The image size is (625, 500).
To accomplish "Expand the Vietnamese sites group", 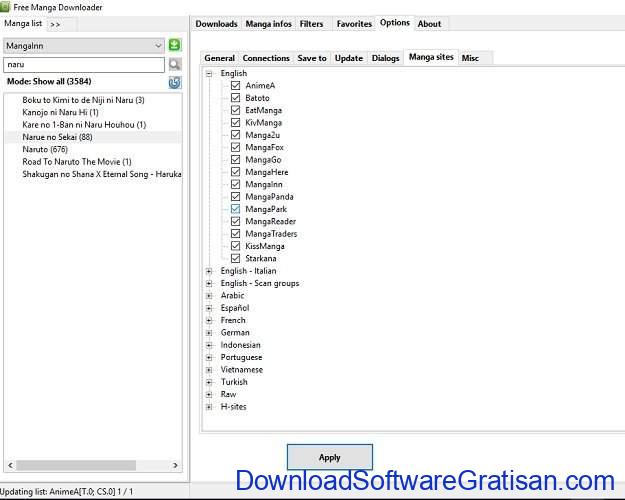I will tap(209, 370).
